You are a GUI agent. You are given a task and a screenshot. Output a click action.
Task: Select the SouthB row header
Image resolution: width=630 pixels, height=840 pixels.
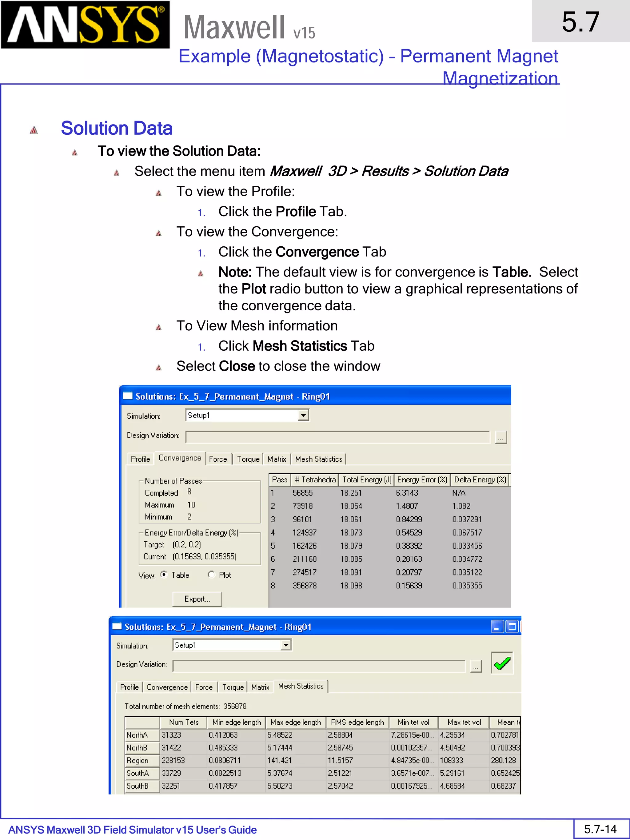pos(142,786)
